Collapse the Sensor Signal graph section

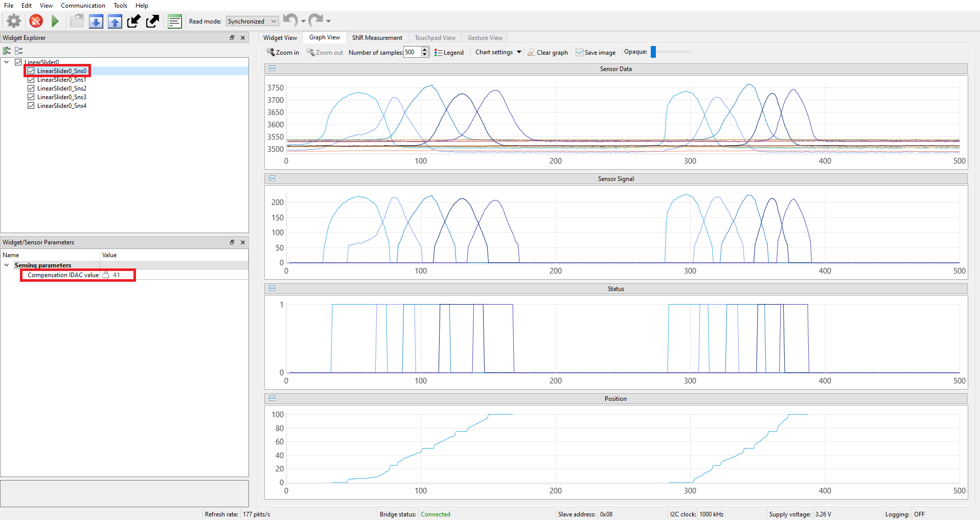pyautogui.click(x=272, y=178)
